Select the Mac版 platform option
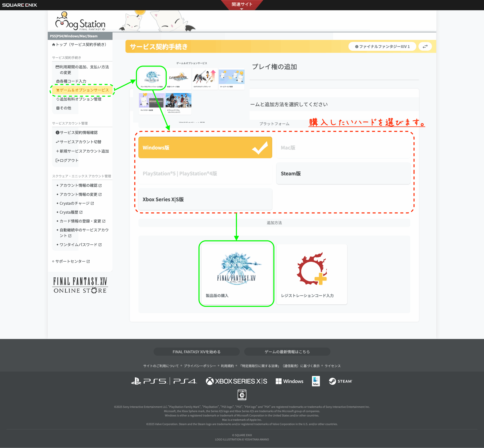The image size is (484, 448). (343, 147)
